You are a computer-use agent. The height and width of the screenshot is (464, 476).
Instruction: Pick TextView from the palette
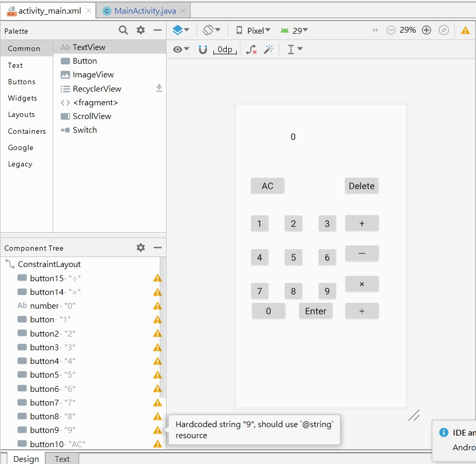(110, 47)
